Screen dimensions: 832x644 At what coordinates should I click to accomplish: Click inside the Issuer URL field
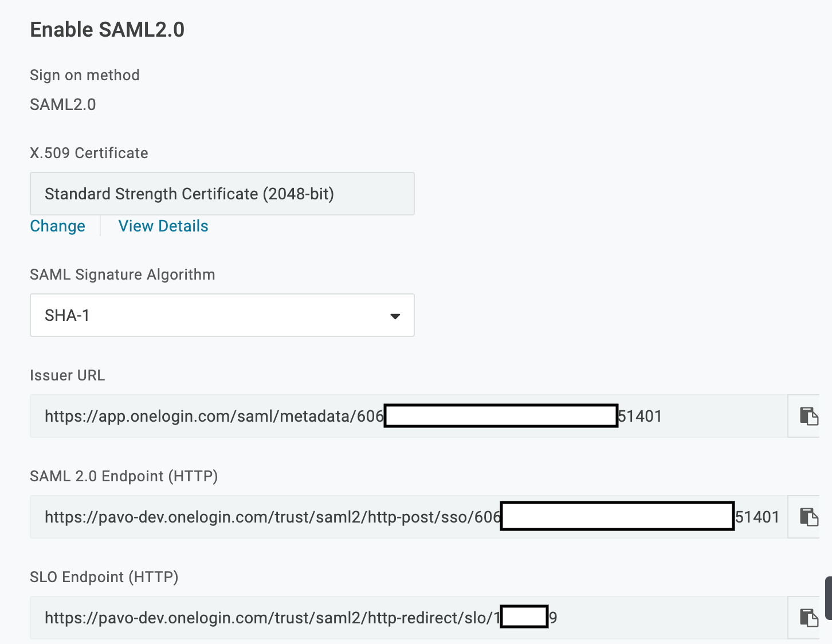409,416
